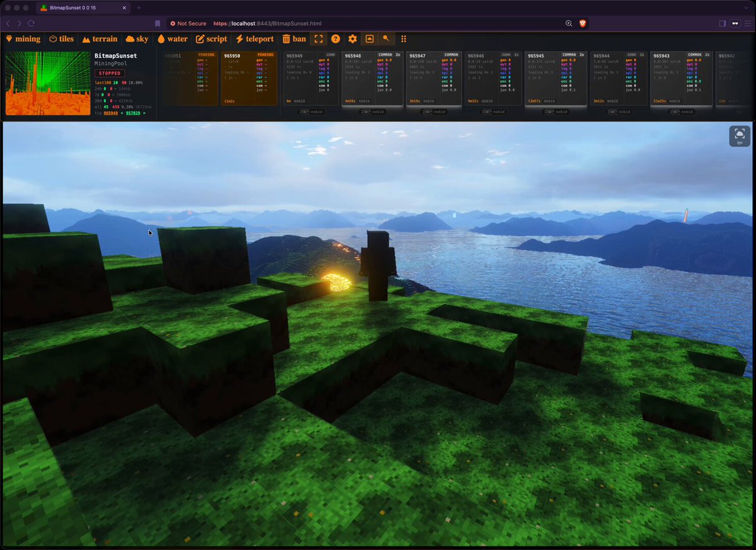
Task: Open the zoom magnifier icon in address bar
Action: click(569, 23)
